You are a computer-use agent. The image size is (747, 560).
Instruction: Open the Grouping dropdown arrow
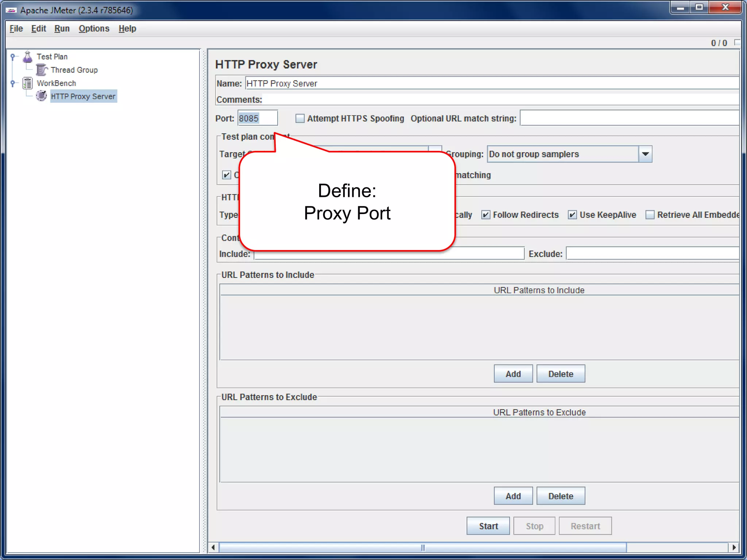pyautogui.click(x=645, y=154)
